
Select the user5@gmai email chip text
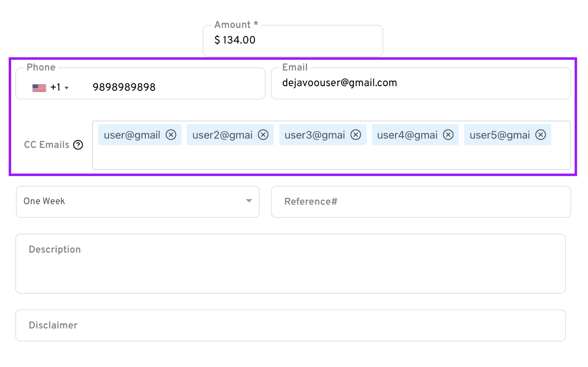(x=499, y=135)
